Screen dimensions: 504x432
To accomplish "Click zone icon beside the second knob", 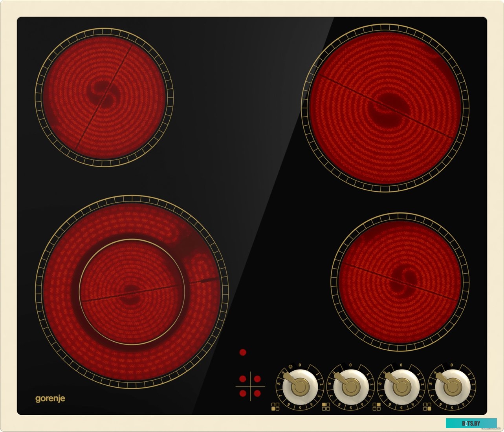I will [326, 406].
